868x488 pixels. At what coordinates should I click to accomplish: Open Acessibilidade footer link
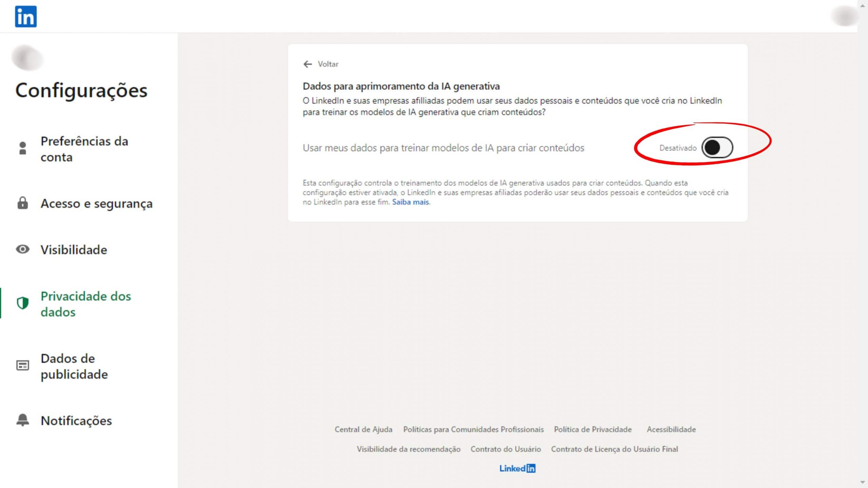click(671, 429)
